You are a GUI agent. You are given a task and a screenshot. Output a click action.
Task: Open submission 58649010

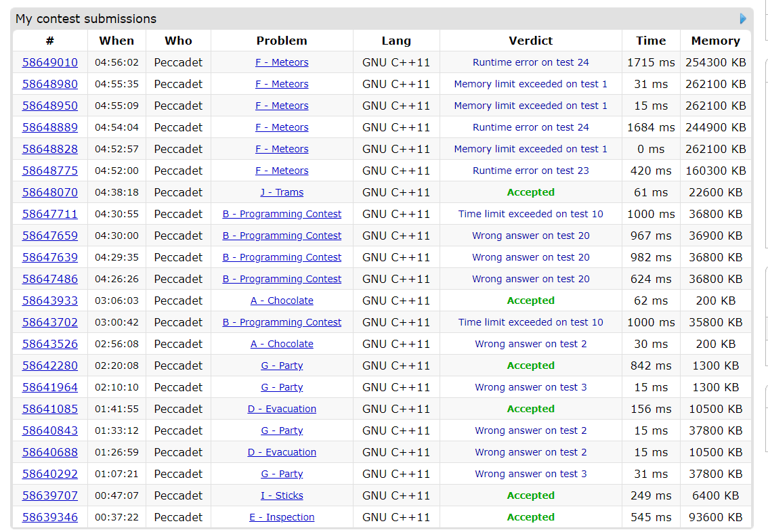pyautogui.click(x=49, y=62)
